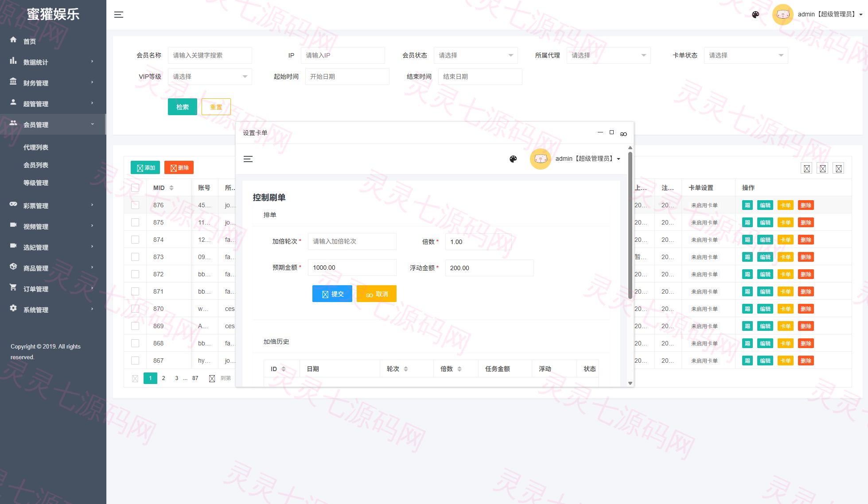
Task: Click 系统管理 gear icon in sidebar
Action: pos(13,308)
